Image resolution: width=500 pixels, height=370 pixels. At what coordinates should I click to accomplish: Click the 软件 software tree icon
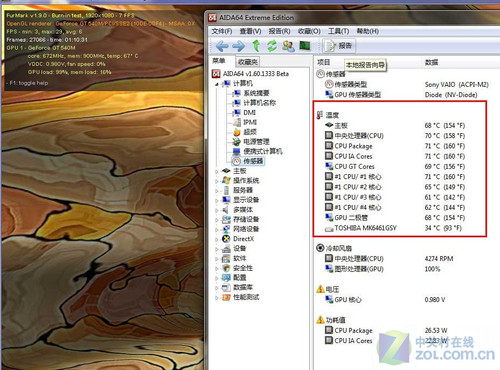[226, 258]
